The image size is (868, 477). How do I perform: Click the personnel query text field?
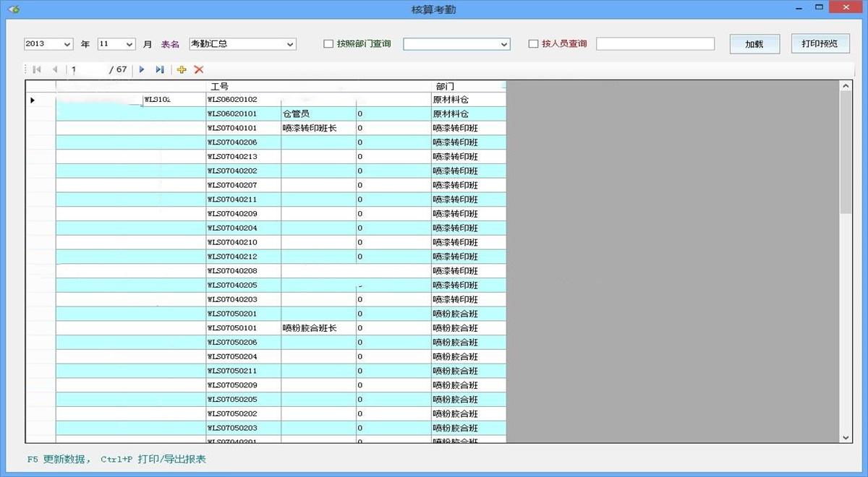pos(655,44)
